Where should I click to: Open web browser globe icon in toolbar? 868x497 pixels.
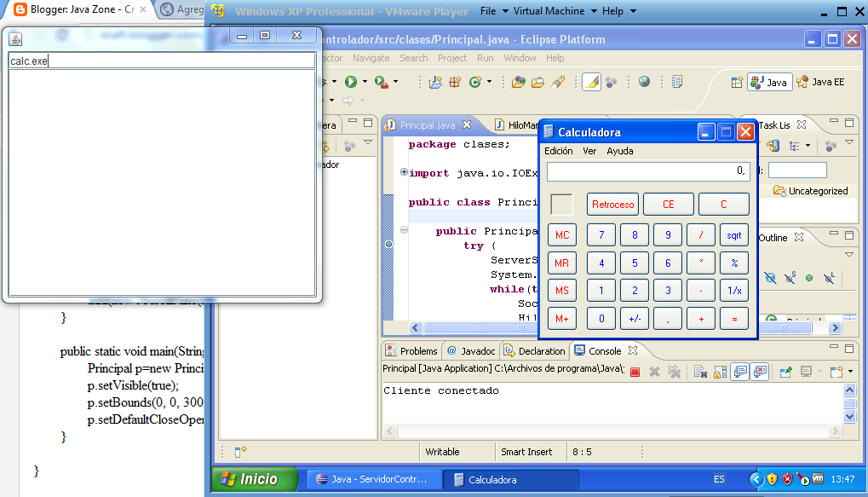(x=644, y=82)
